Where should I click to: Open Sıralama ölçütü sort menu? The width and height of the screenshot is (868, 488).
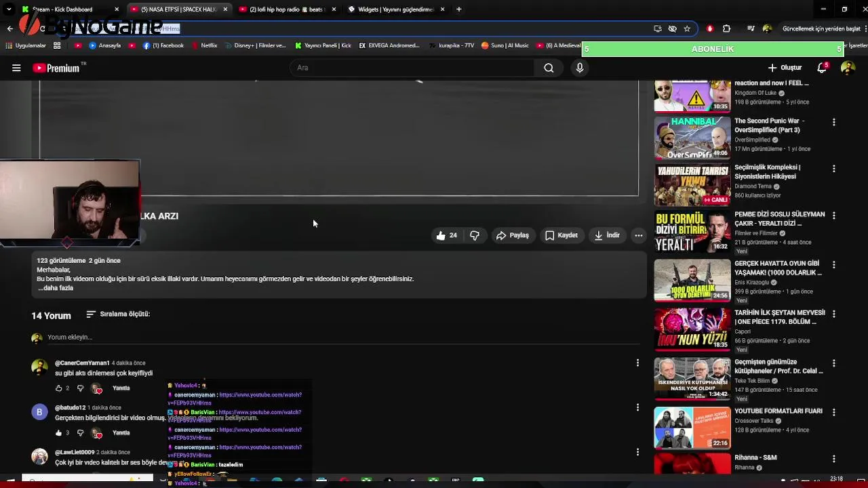(118, 314)
